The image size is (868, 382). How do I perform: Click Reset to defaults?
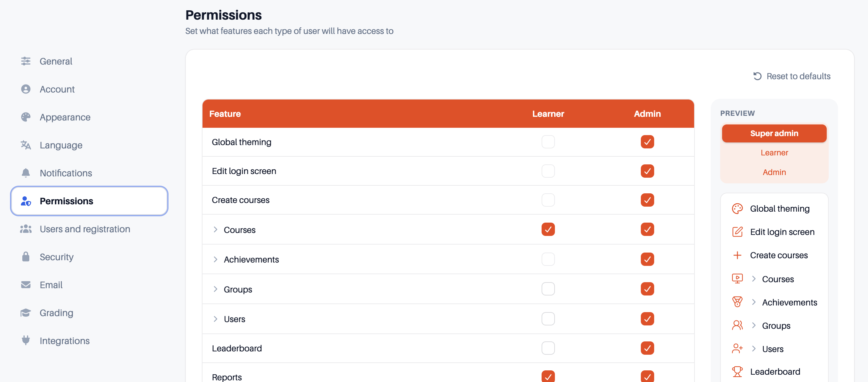pyautogui.click(x=792, y=76)
